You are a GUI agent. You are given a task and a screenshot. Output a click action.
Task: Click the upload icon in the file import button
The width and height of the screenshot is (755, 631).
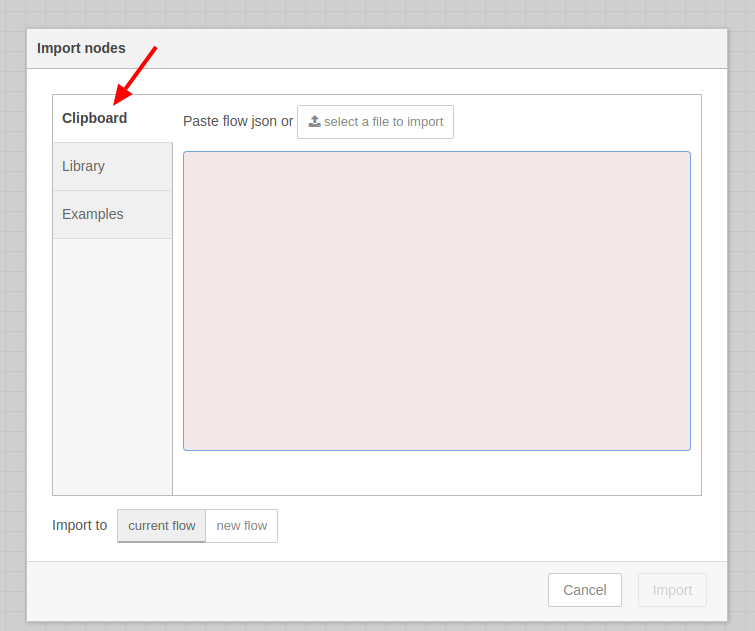314,121
